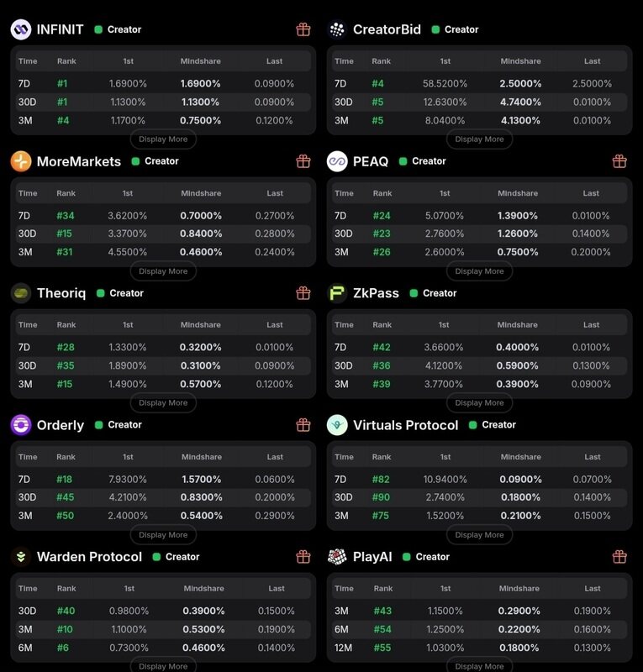This screenshot has width=643, height=672.
Task: Expand INFINIT table with Display More
Action: click(163, 139)
